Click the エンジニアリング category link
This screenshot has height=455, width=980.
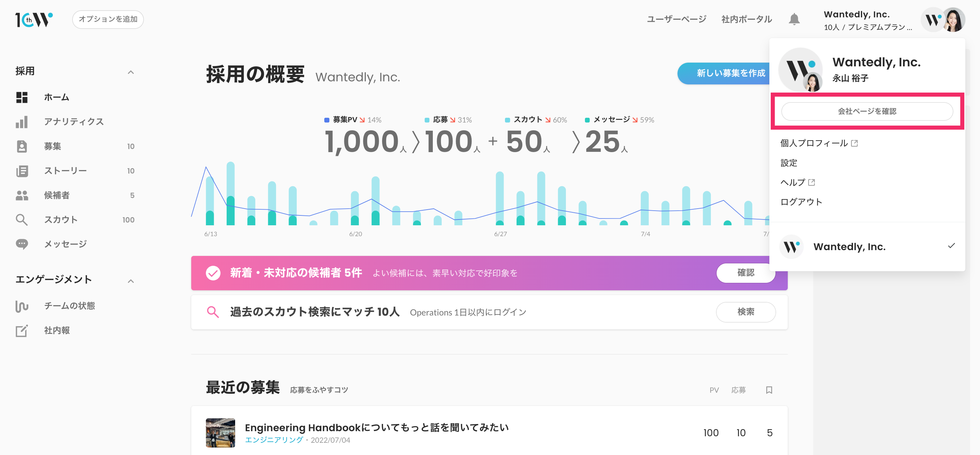274,440
